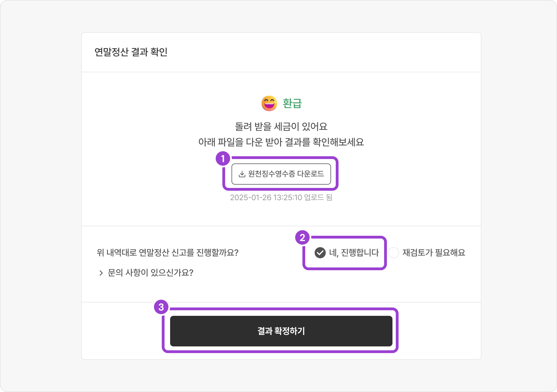Open the 문의 사항이 있으신가요? section text
Viewport: 557px width, 392px height.
click(150, 273)
